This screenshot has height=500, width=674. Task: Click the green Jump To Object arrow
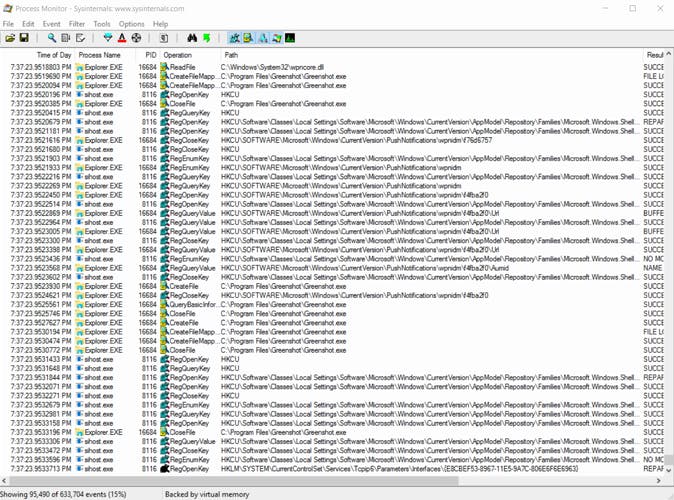pos(207,38)
